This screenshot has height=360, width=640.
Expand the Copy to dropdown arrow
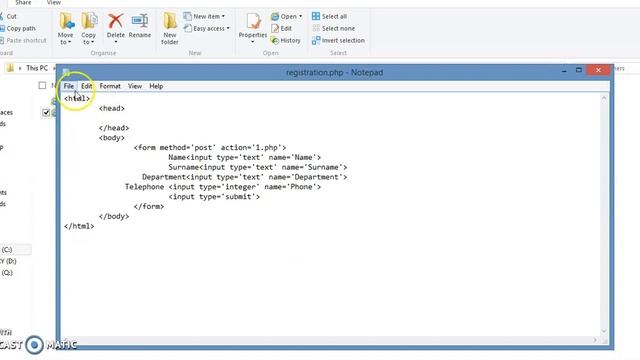(x=92, y=42)
